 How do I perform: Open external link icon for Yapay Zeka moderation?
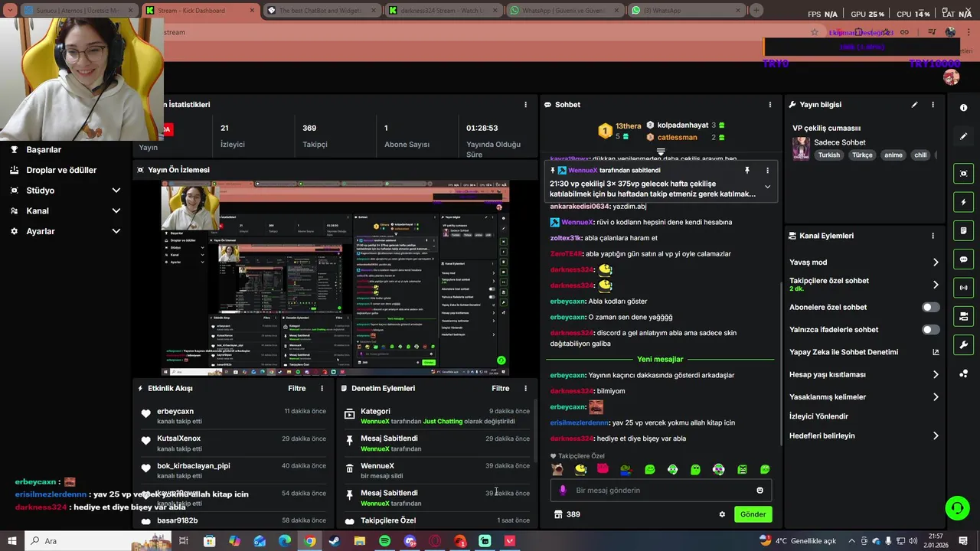(936, 352)
